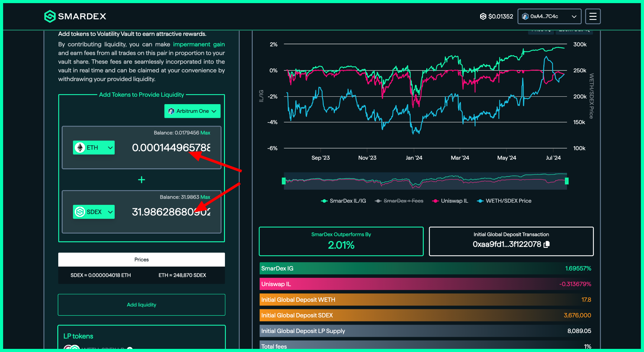Grab the right chart range slider handle

click(x=567, y=181)
